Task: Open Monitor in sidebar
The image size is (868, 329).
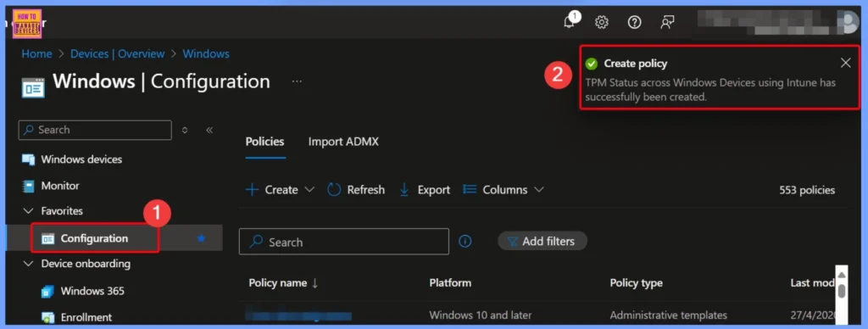Action: [x=60, y=186]
